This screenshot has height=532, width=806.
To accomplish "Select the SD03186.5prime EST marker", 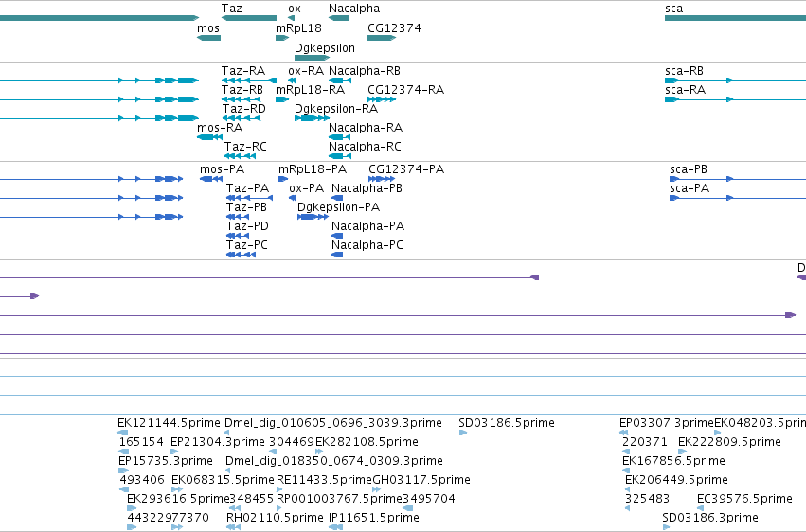I will [462, 433].
